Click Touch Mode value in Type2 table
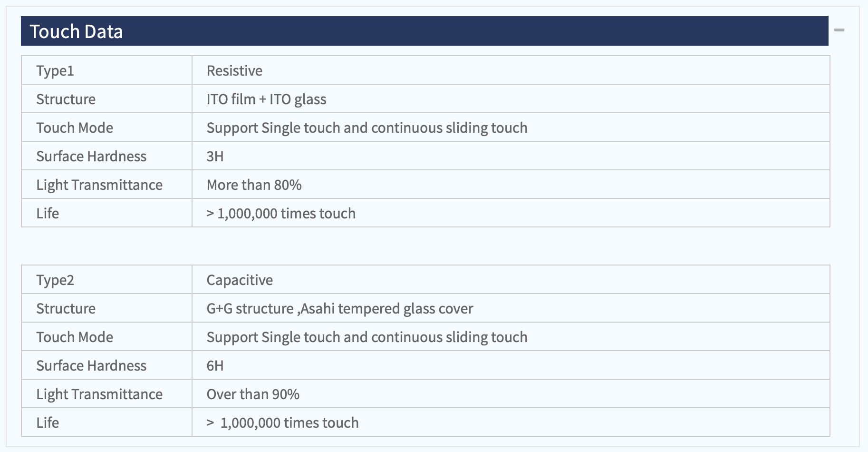Viewport: 868px width, 452px height. tap(367, 337)
